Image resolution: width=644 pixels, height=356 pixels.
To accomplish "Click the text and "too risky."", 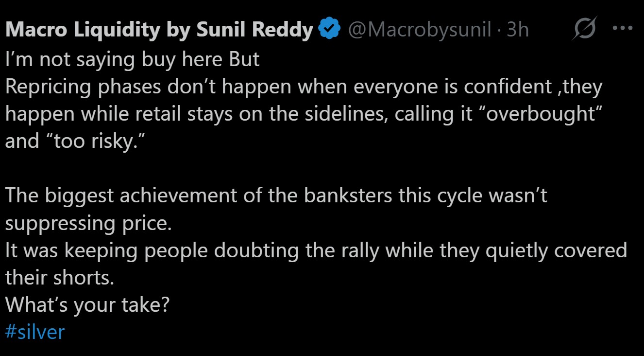I will pos(69,141).
